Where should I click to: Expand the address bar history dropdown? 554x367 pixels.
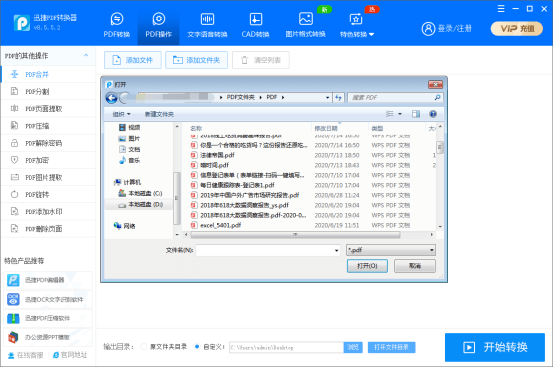point(328,97)
